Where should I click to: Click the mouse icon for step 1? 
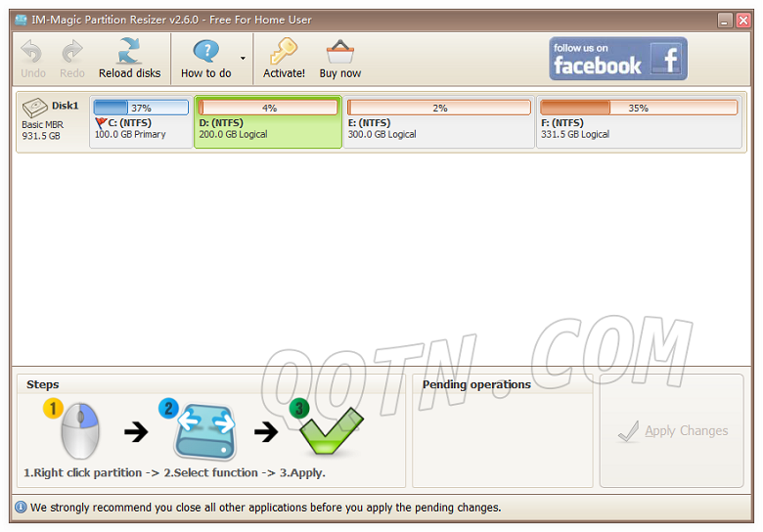80,431
